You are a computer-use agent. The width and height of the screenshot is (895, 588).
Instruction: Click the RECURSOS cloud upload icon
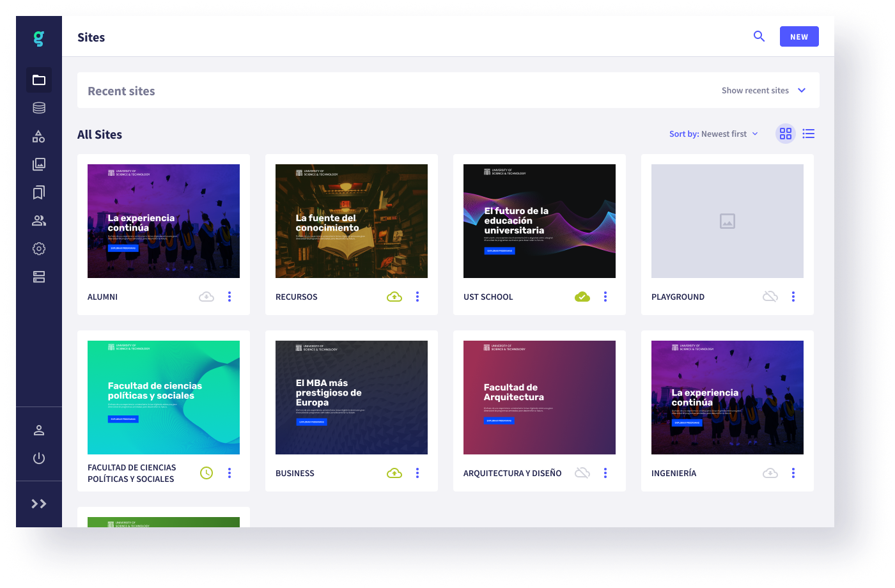point(394,297)
